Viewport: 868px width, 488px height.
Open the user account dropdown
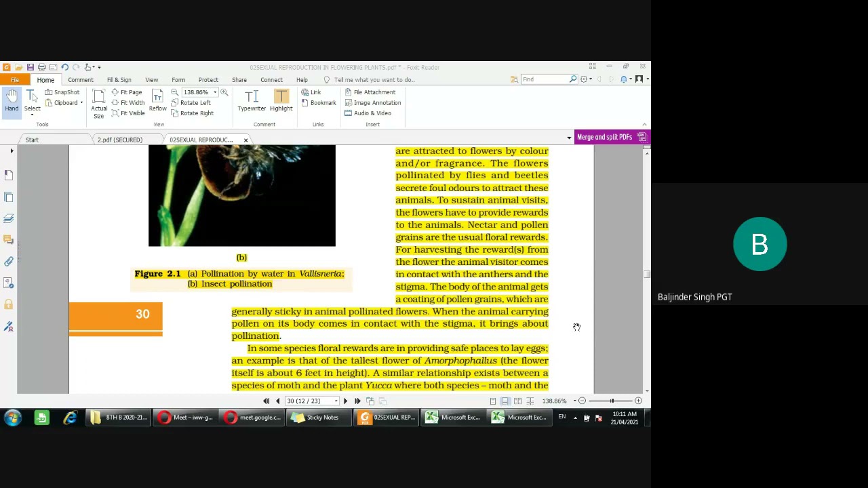pos(642,79)
